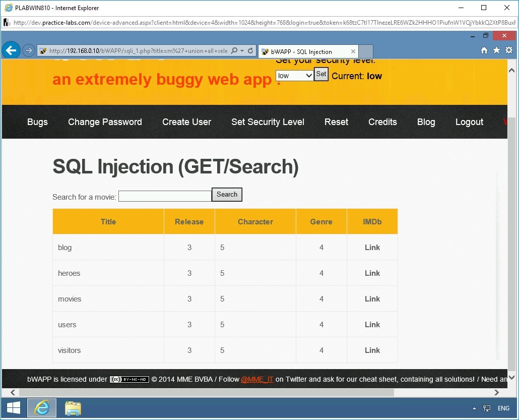Click the IMDb Link for users row
This screenshot has width=519, height=420.
tap(372, 324)
